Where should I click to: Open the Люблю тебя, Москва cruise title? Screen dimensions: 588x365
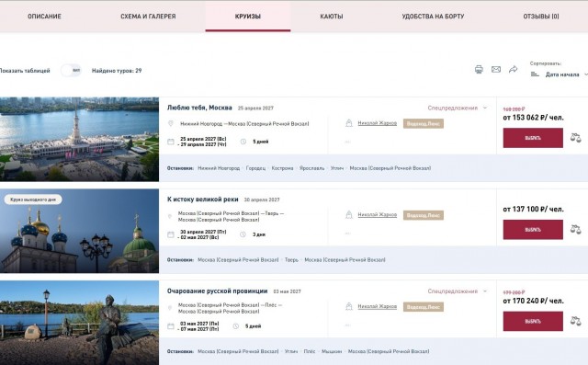199,108
